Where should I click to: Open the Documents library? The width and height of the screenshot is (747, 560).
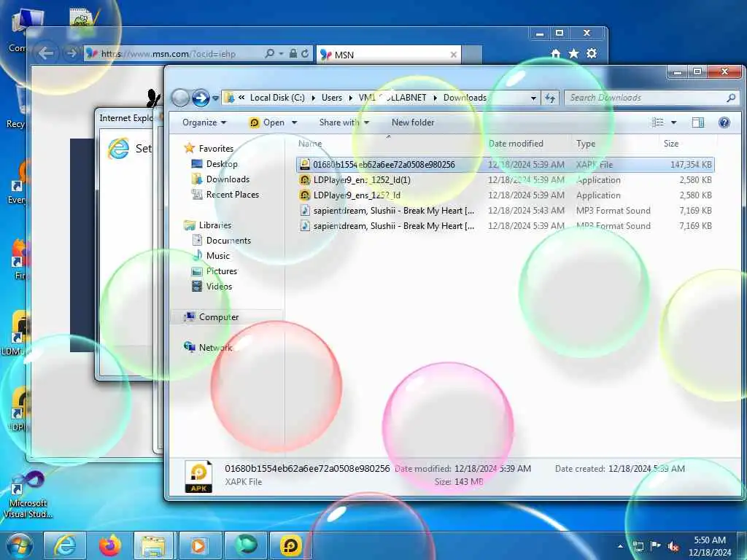pos(228,241)
